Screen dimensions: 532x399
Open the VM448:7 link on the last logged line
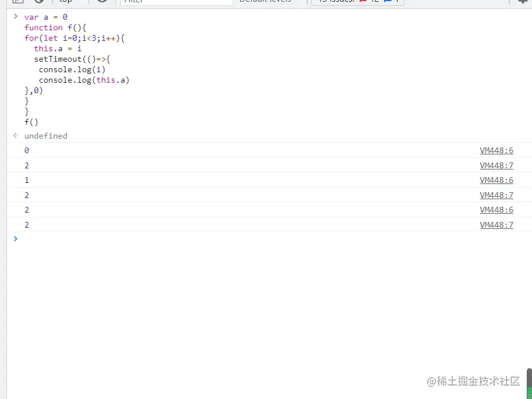(x=496, y=224)
